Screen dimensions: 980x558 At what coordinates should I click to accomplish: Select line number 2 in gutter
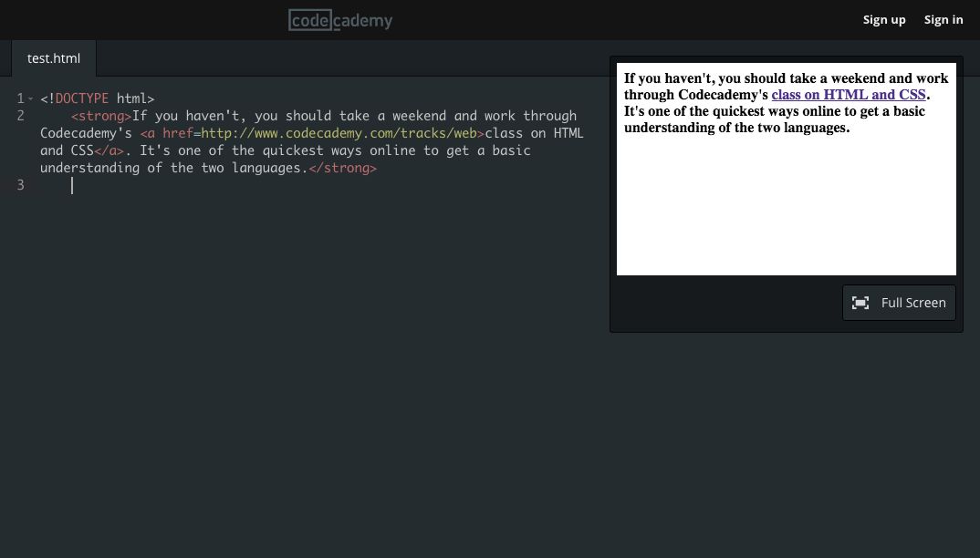21,116
